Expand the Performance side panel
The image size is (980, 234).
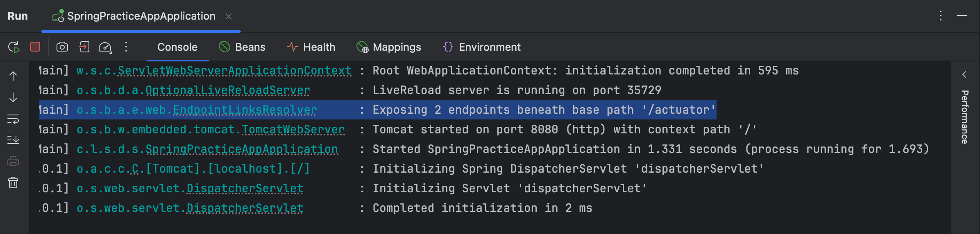(x=964, y=74)
